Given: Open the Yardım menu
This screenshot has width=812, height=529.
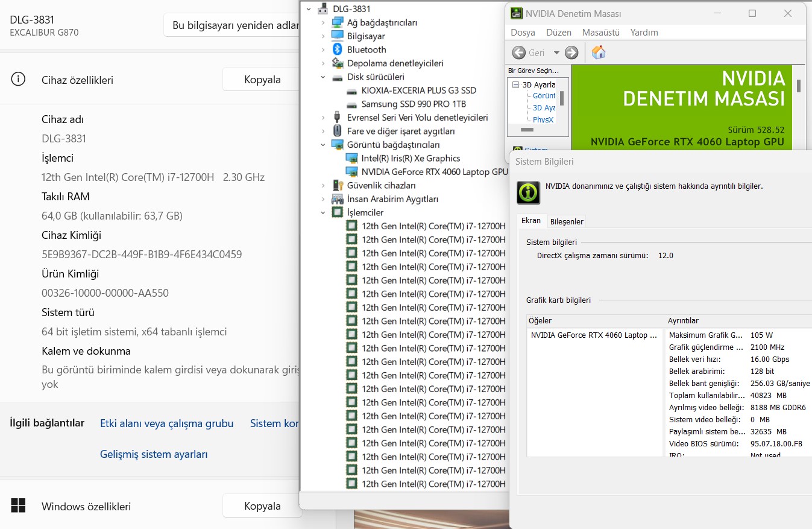Looking at the screenshot, I should [644, 33].
